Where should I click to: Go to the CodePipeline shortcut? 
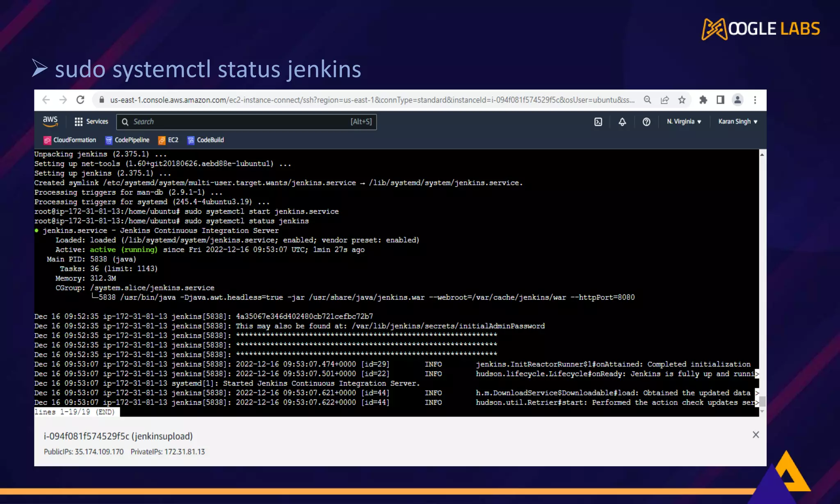pos(127,140)
